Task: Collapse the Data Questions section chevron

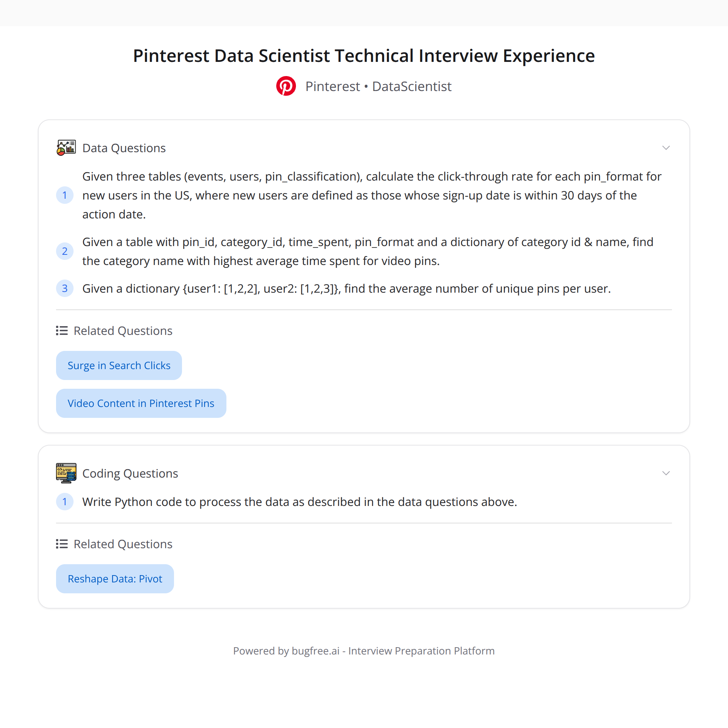Action: (x=666, y=147)
